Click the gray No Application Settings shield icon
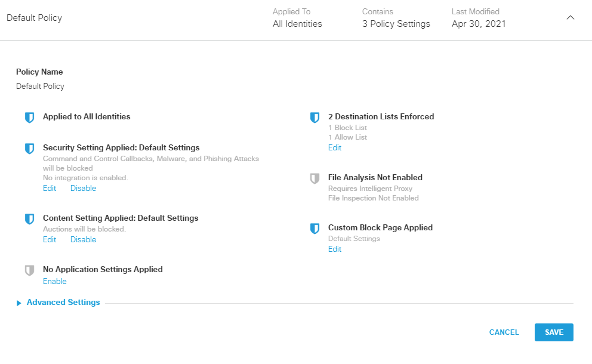 29,270
